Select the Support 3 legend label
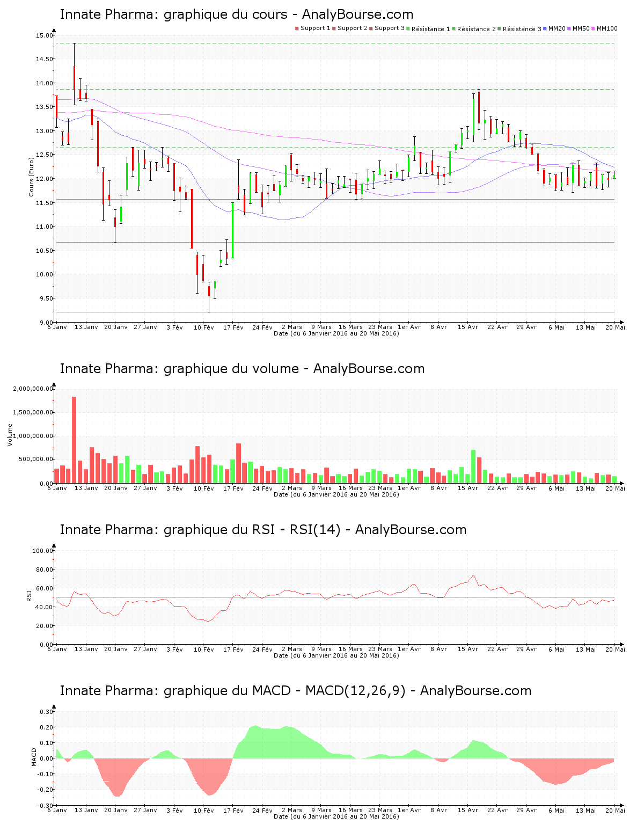 tap(390, 28)
